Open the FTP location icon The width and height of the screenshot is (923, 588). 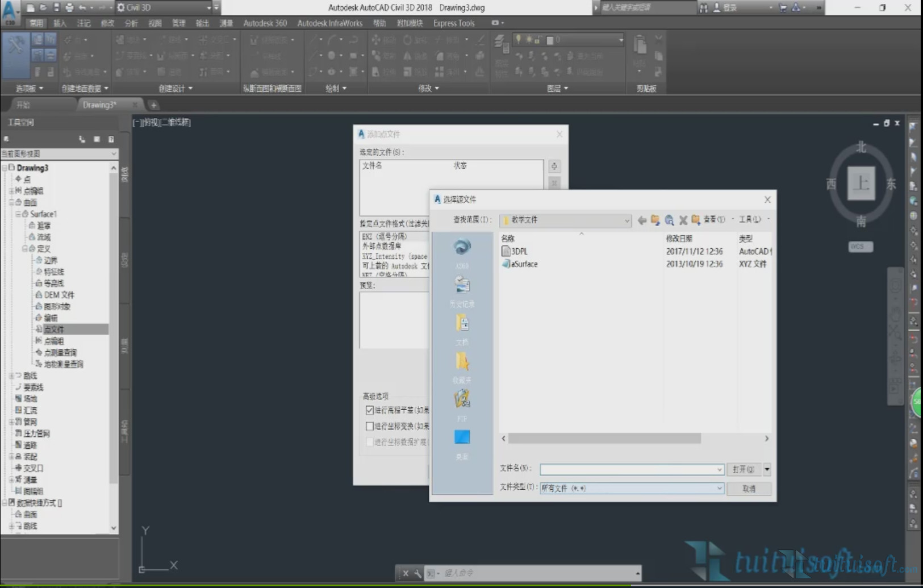tap(462, 400)
